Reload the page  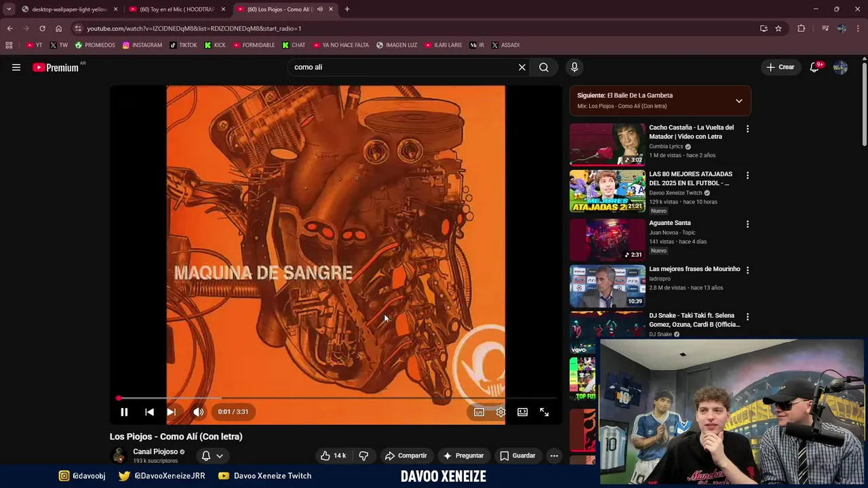tap(42, 28)
